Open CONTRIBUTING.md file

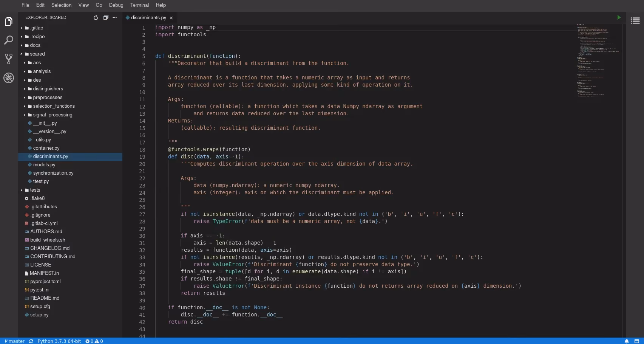(x=70, y=257)
